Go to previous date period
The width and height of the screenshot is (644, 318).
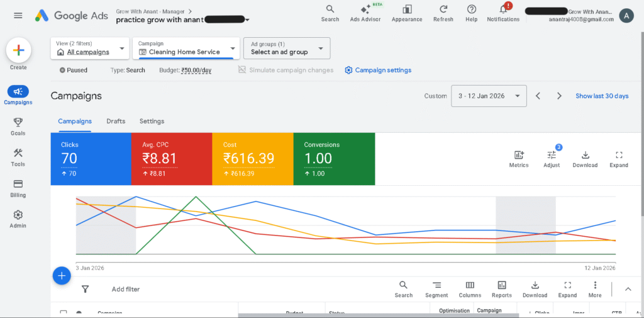coord(538,96)
